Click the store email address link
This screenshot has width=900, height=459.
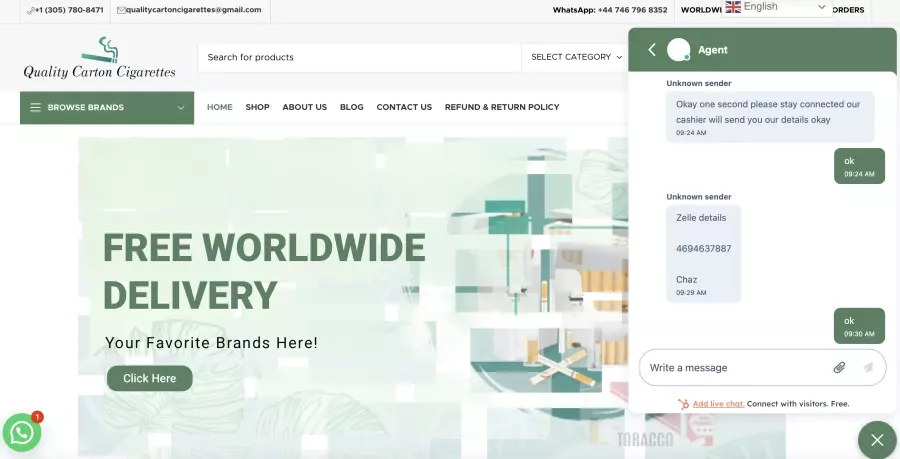coord(192,10)
